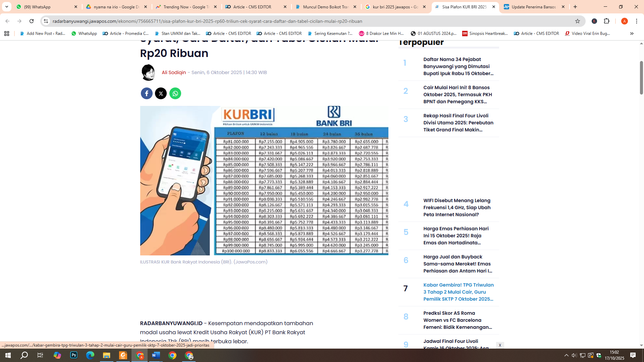Open Kabar Gembira TPG Triwulan 3 article
Screen dimensions: 644x362
[459, 292]
